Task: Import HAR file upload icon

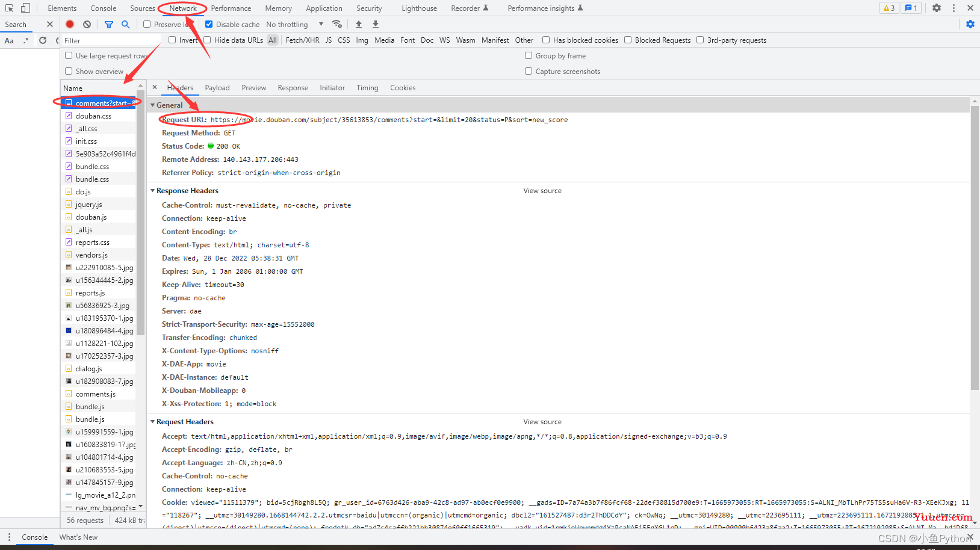Action: click(359, 24)
